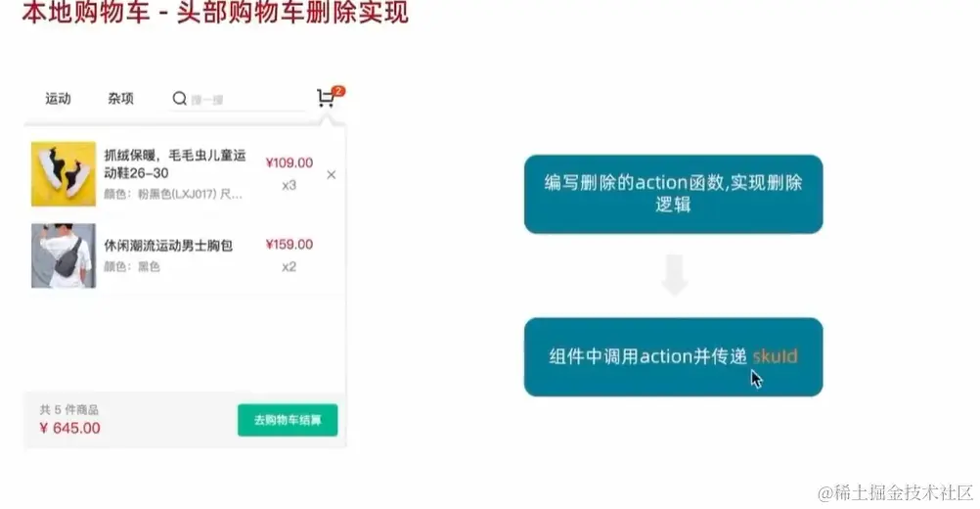Click the magnifier search icon
Screen dimensions: 980x509
pyautogui.click(x=179, y=98)
